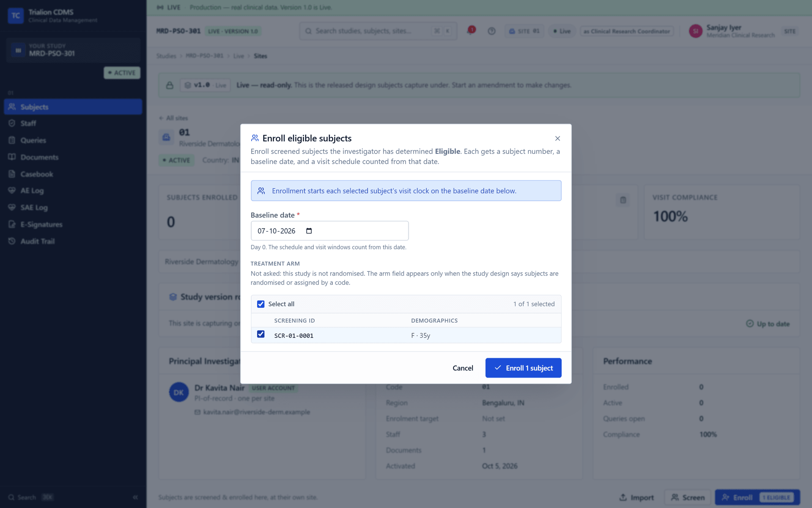Toggle the Select all checkbox

[261, 304]
